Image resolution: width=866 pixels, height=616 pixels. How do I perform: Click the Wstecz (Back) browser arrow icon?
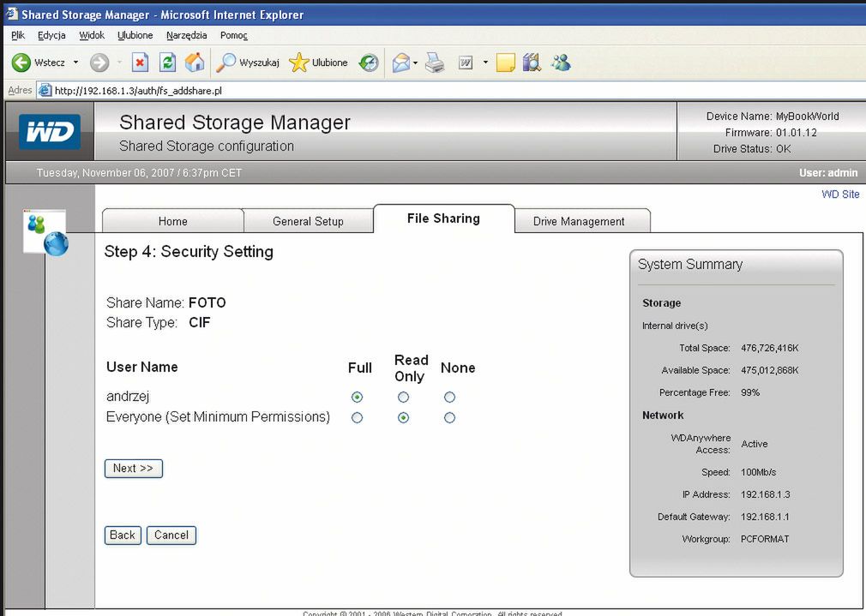21,63
